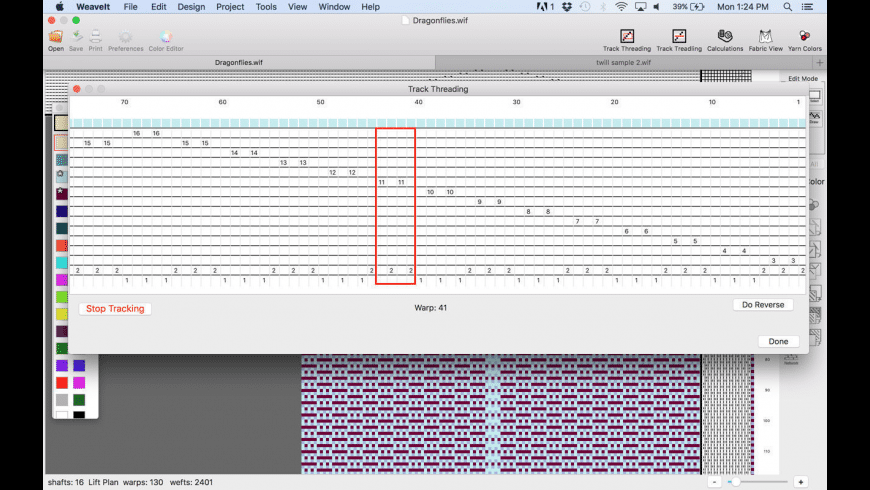Click the Open file icon
This screenshot has width=870, height=490.
click(56, 38)
